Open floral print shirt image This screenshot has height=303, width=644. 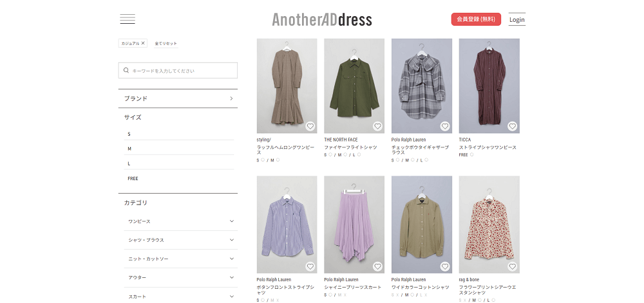(489, 225)
